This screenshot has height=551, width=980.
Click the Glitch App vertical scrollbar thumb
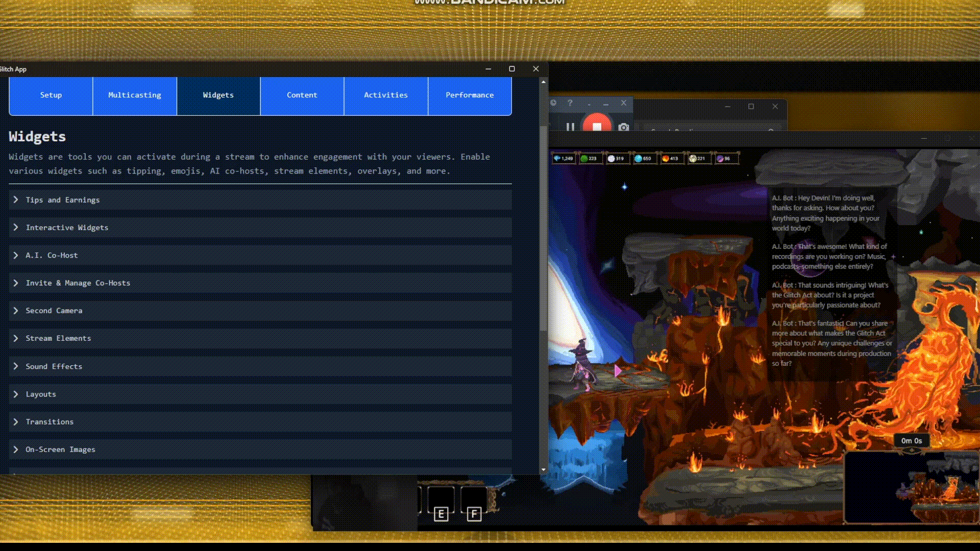coord(544,227)
